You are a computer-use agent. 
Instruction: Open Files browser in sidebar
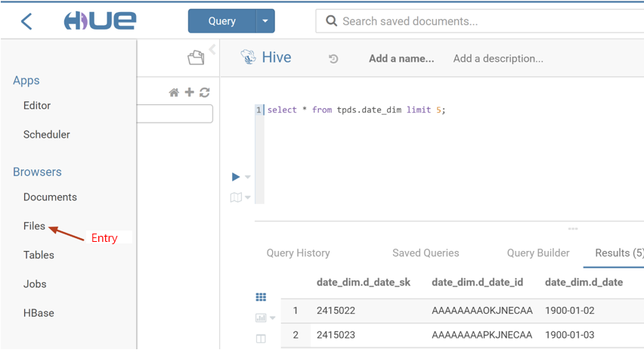coord(34,226)
